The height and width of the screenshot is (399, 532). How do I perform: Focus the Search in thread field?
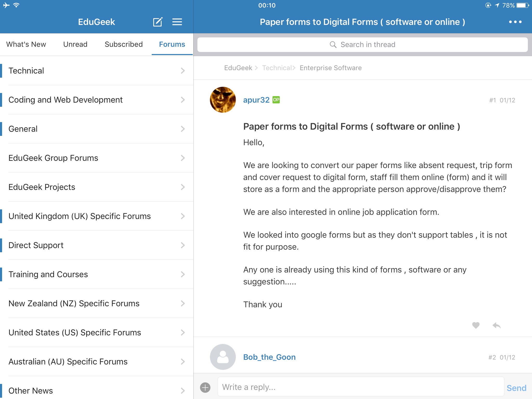click(362, 45)
